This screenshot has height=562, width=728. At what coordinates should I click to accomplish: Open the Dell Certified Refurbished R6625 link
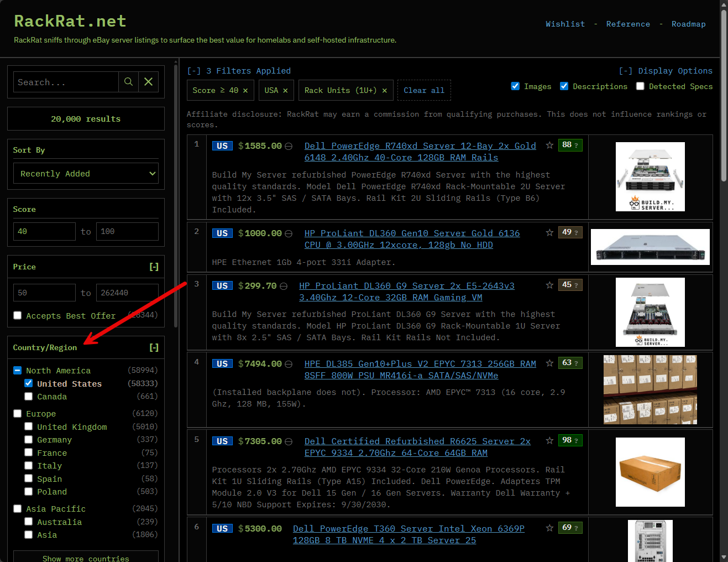tap(417, 447)
